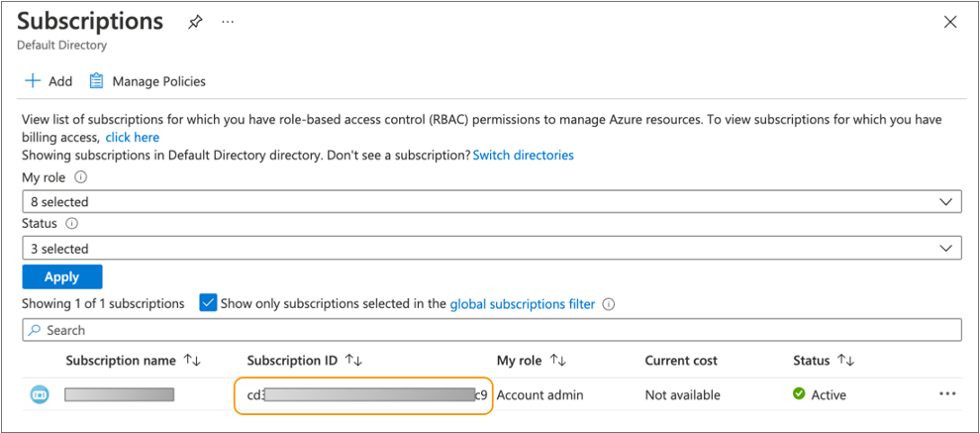
Task: Click the green Active status checkmark icon
Action: coord(799,394)
